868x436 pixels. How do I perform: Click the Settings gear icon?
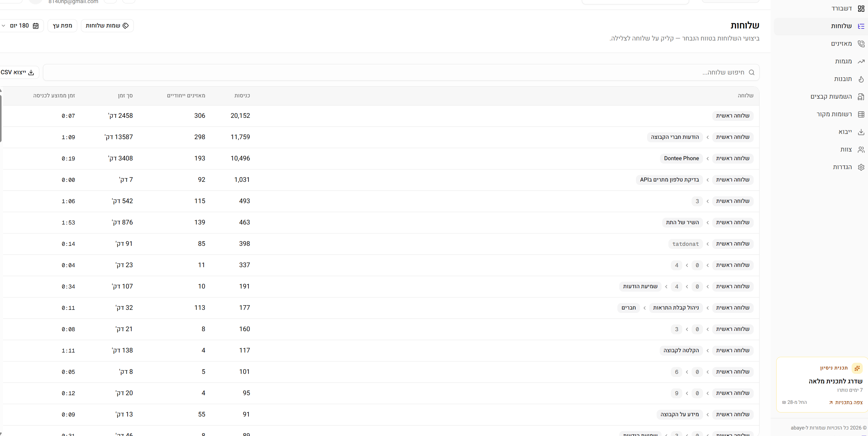pyautogui.click(x=861, y=167)
